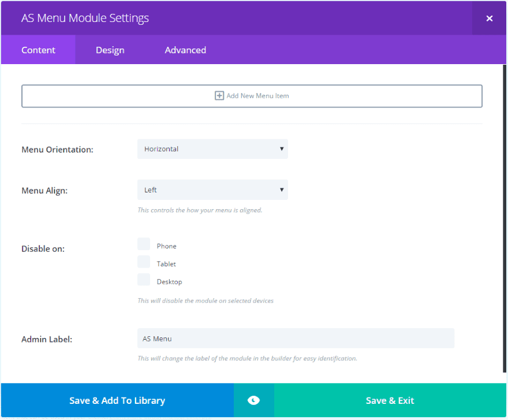This screenshot has width=508, height=420.
Task: Click the arrow on the Left select box
Action: click(x=282, y=190)
